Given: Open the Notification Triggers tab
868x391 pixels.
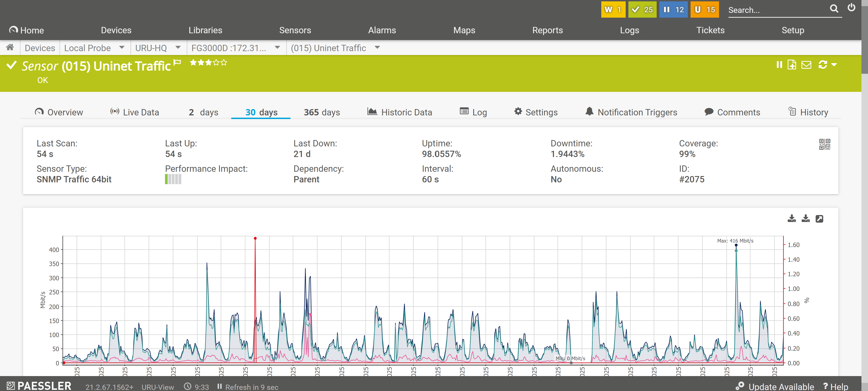Looking at the screenshot, I should (x=631, y=112).
